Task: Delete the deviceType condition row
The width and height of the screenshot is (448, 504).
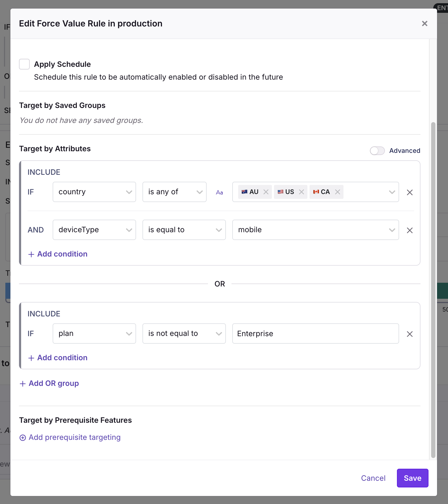Action: click(x=410, y=230)
